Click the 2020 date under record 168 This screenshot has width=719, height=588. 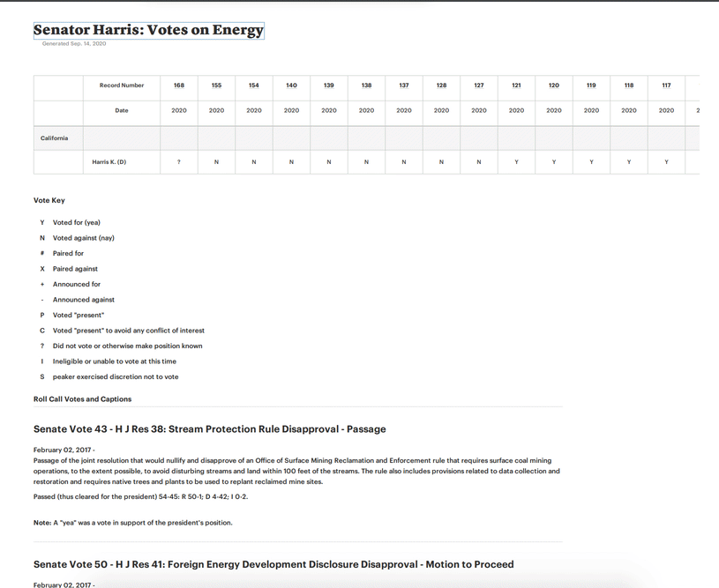(x=179, y=110)
